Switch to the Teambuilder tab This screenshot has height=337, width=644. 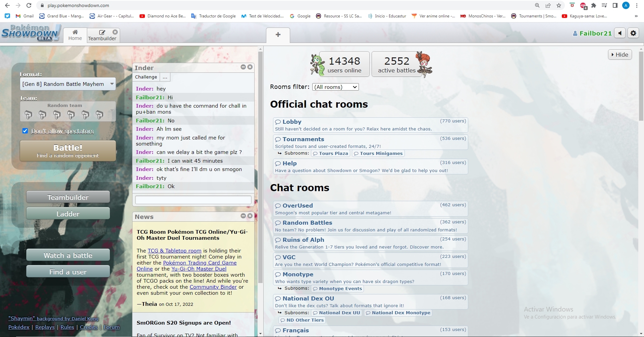[x=102, y=35]
